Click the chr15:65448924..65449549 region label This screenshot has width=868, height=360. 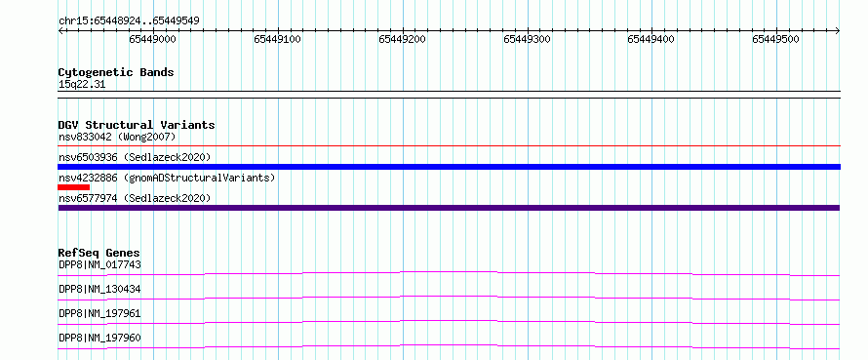point(129,21)
